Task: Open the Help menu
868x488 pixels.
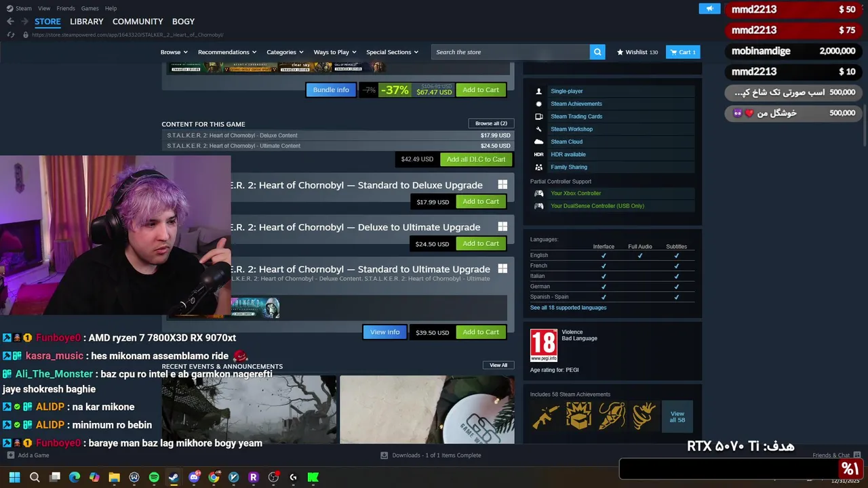Action: click(x=111, y=8)
